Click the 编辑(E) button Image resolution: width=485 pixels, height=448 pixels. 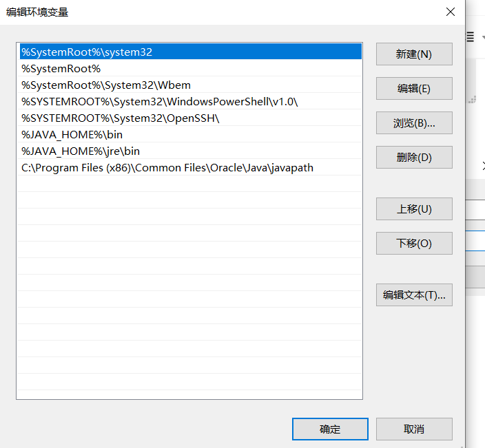[414, 89]
